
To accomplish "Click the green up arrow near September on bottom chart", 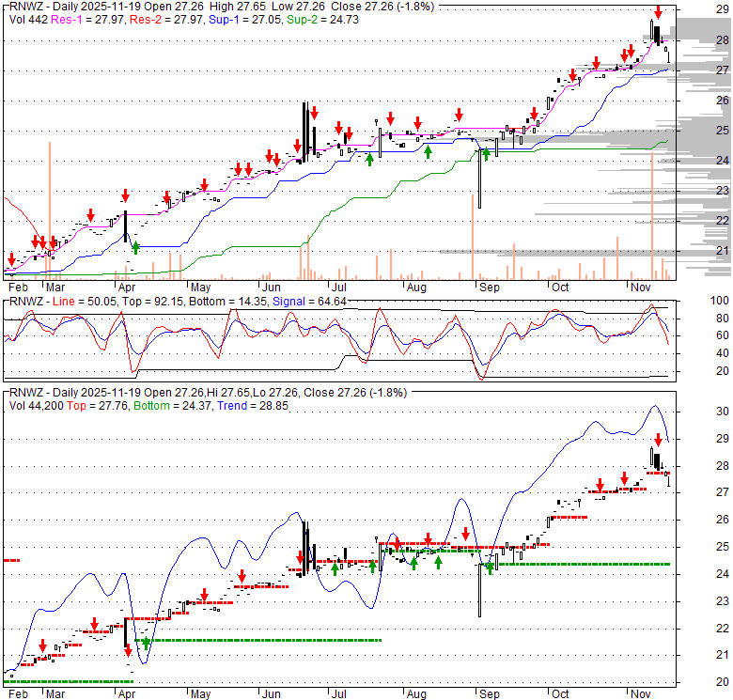I will [489, 568].
